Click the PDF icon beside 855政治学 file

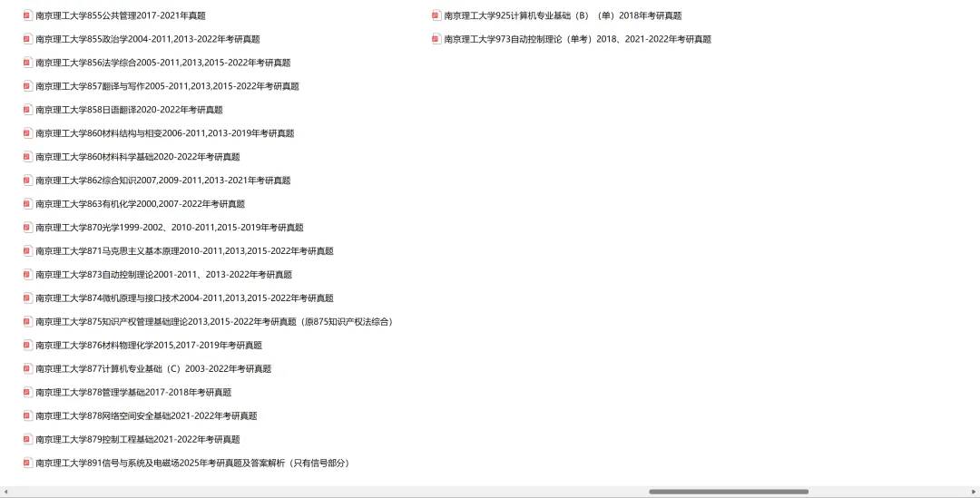[x=27, y=39]
